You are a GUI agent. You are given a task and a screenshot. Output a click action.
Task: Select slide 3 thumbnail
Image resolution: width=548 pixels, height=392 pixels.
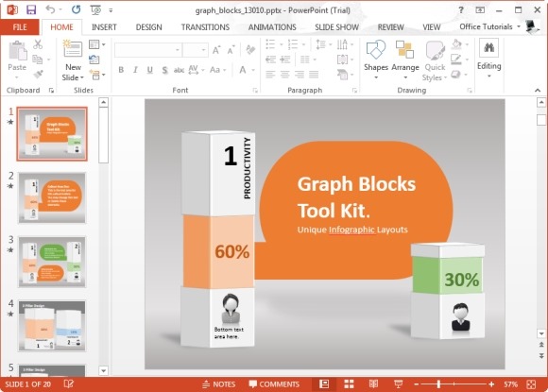[52, 262]
